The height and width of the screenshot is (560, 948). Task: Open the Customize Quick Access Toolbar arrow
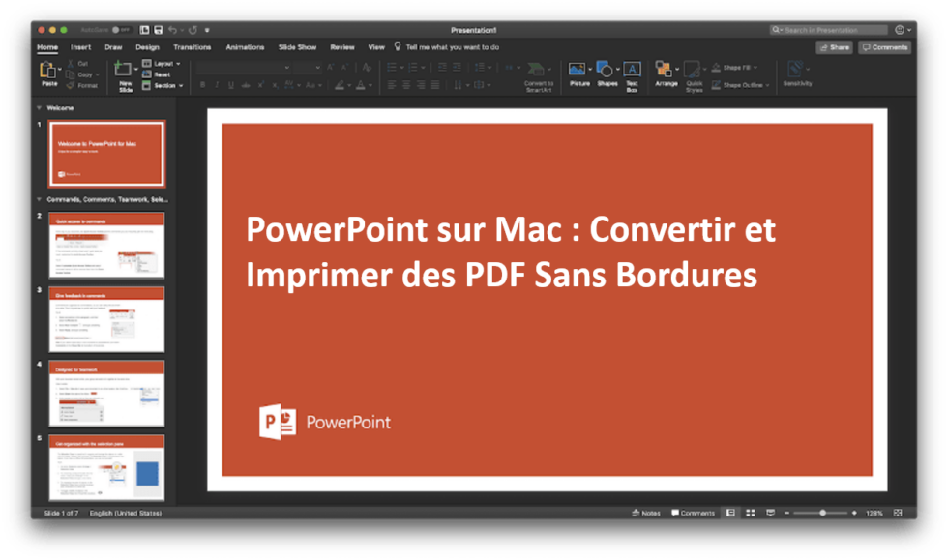(x=207, y=30)
